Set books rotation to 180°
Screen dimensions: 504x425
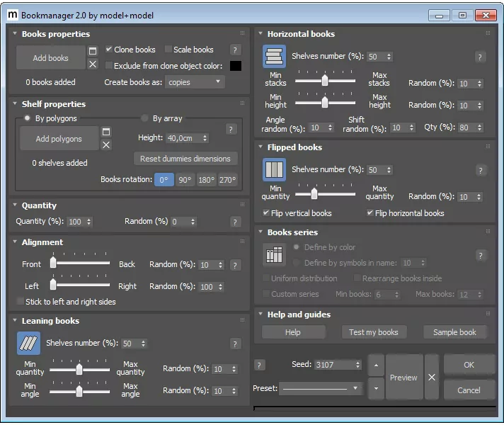point(206,180)
